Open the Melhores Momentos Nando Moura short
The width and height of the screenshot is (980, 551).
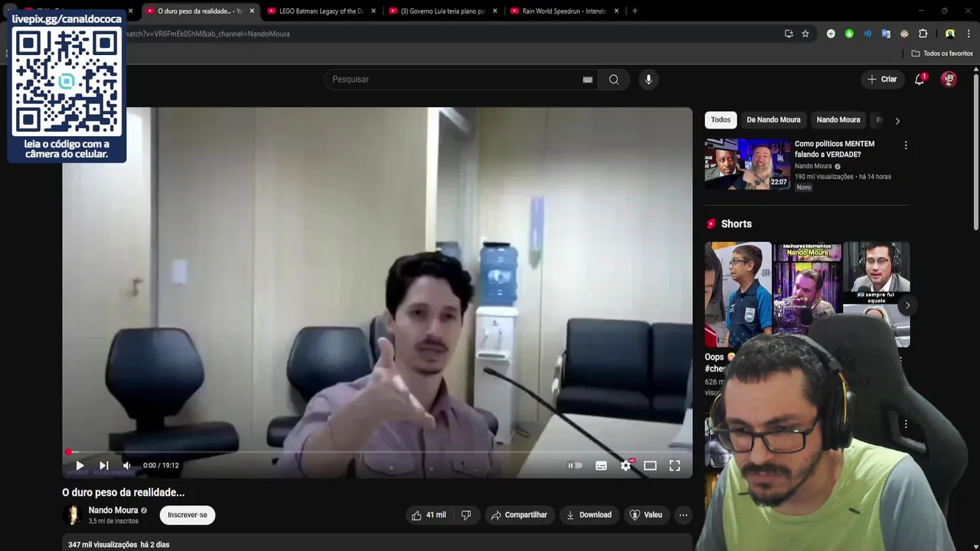pos(807,287)
